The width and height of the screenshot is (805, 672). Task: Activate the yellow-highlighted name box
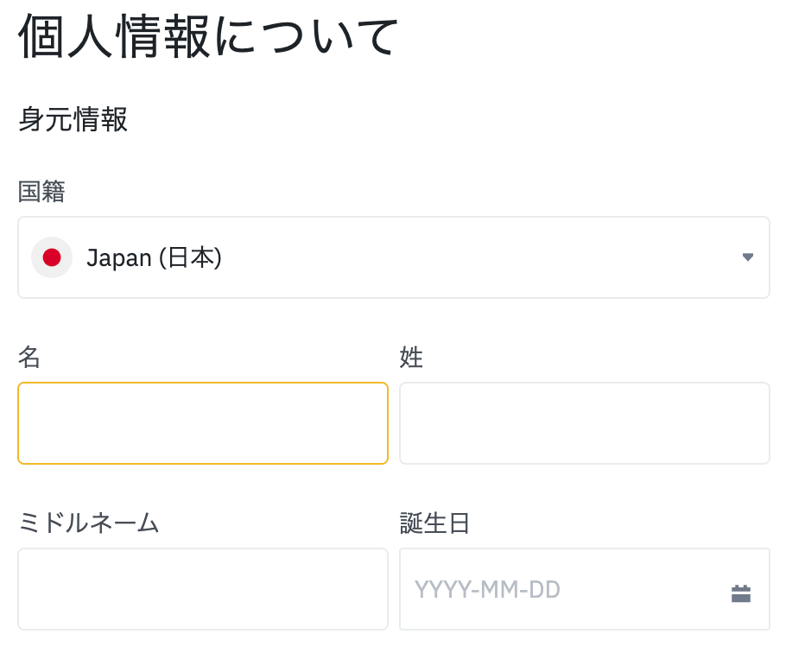click(203, 423)
